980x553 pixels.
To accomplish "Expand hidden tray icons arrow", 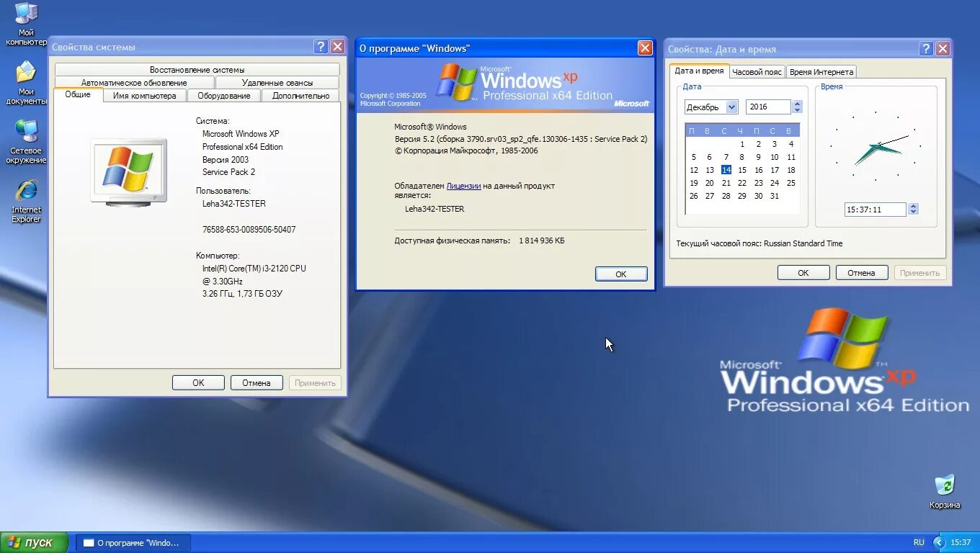I will pos(938,542).
